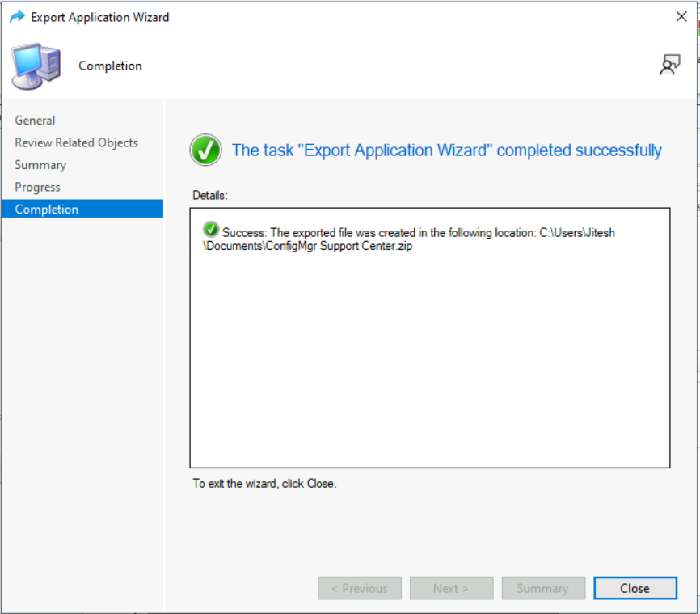This screenshot has width=700, height=614.
Task: Open the feedback person icon at top right
Action: 669,65
